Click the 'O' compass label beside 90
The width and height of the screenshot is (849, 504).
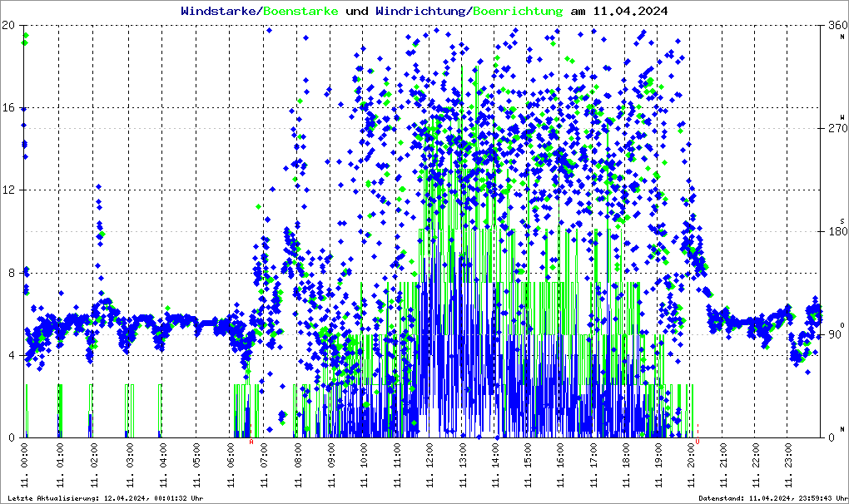(842, 324)
